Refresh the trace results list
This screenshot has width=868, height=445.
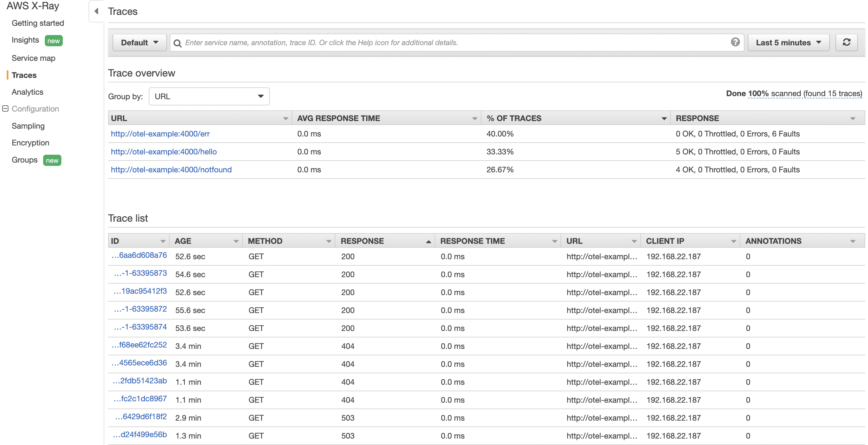[847, 43]
